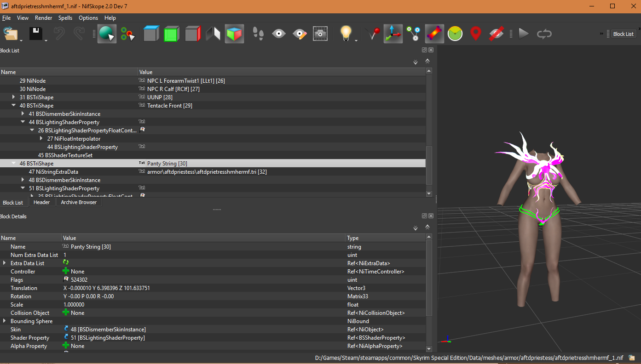Click the Block List toolbar button

624,34
